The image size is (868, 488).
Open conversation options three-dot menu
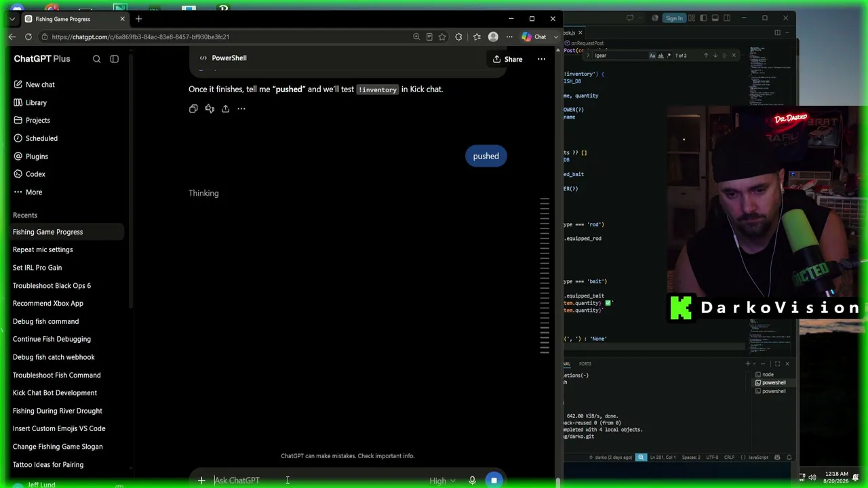541,59
